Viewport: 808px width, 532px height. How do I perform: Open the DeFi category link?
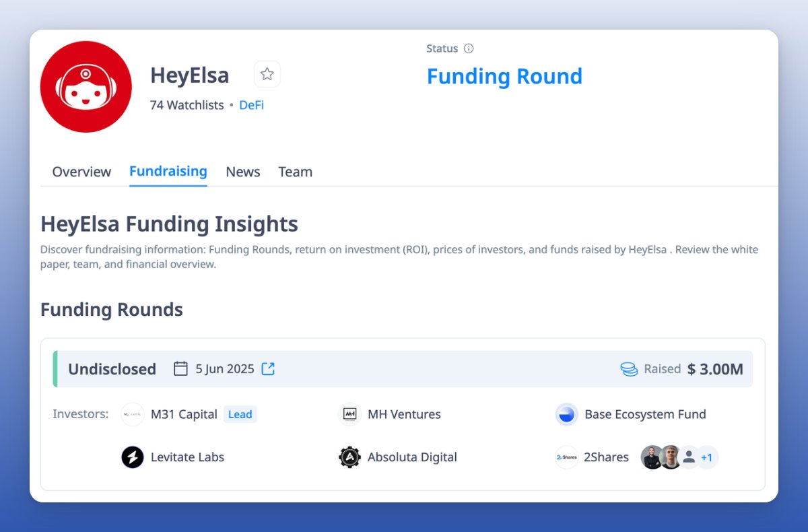pyautogui.click(x=252, y=105)
